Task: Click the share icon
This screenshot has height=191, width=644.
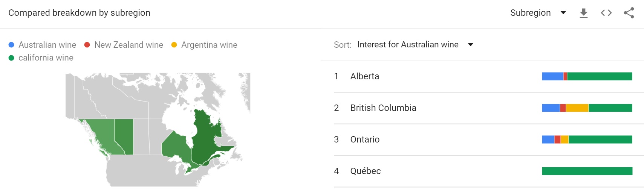Action: (629, 13)
